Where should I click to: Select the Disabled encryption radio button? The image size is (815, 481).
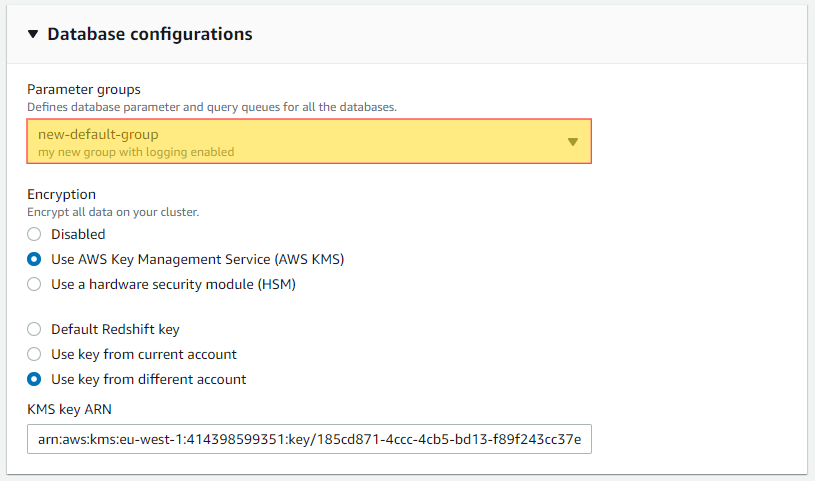[34, 235]
